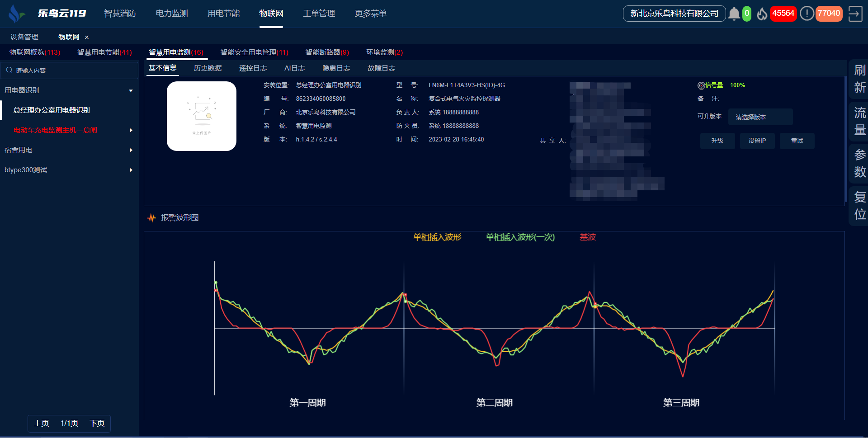Viewport: 868px width, 438px height.
Task: Toggle the 单相插入波形(一次) legend series
Action: point(520,237)
